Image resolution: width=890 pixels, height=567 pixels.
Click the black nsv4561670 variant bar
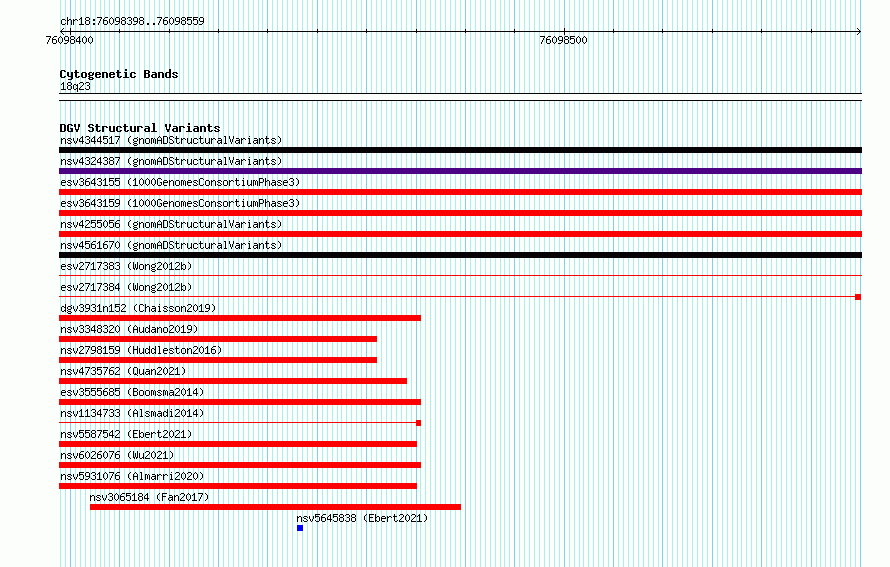point(460,255)
